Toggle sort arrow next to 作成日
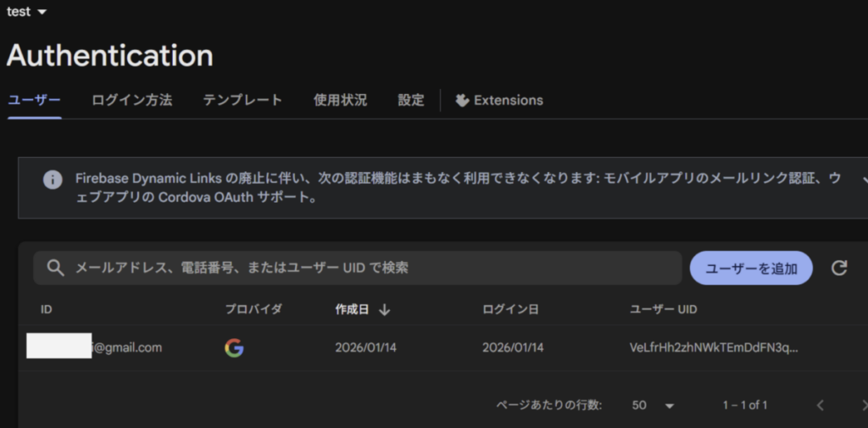The width and height of the screenshot is (868, 428). point(385,310)
